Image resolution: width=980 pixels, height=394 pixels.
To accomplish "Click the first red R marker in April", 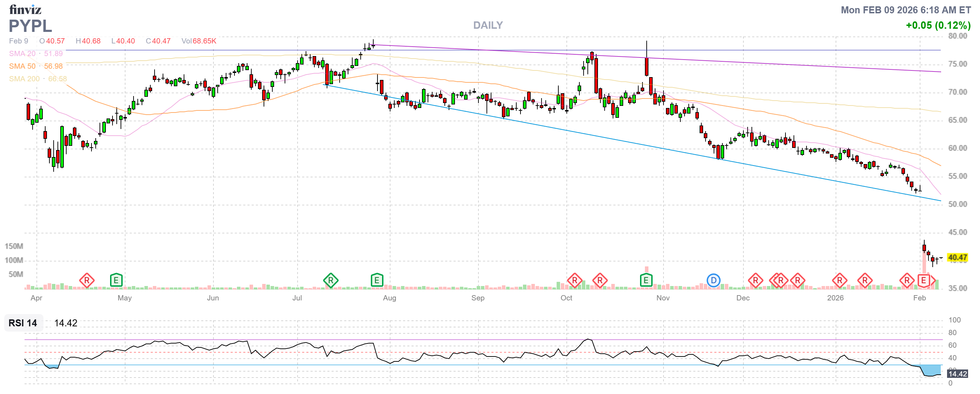I will [87, 281].
